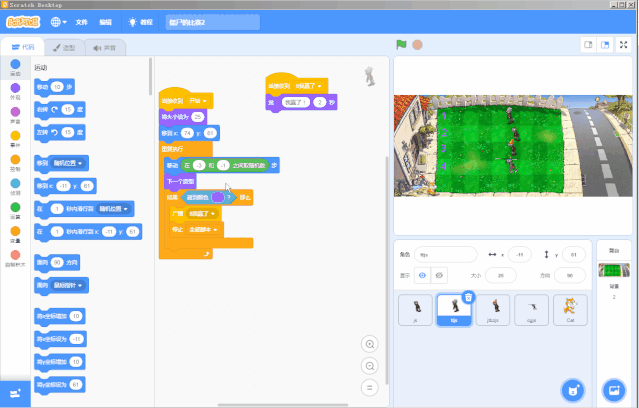This screenshot has height=408, width=639.
Task: Click the green flag to run
Action: [x=401, y=44]
